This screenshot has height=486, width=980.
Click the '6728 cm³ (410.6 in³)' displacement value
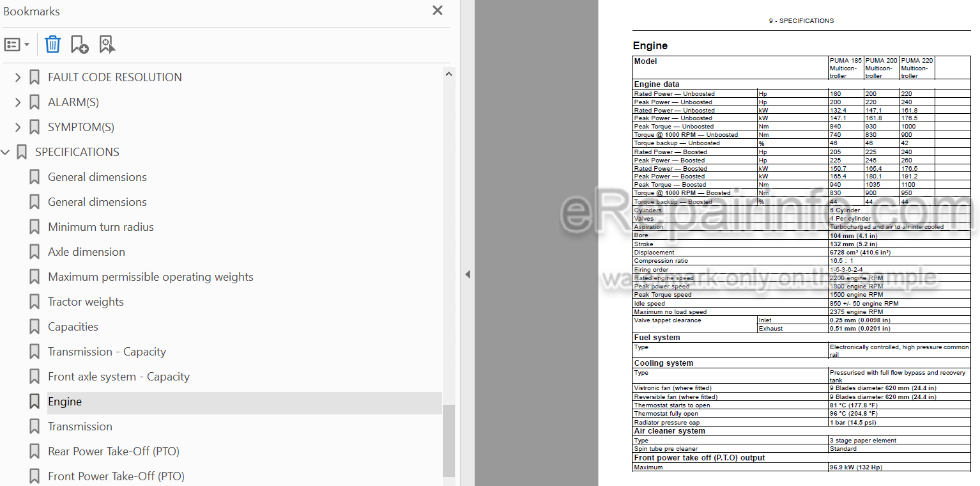point(860,253)
